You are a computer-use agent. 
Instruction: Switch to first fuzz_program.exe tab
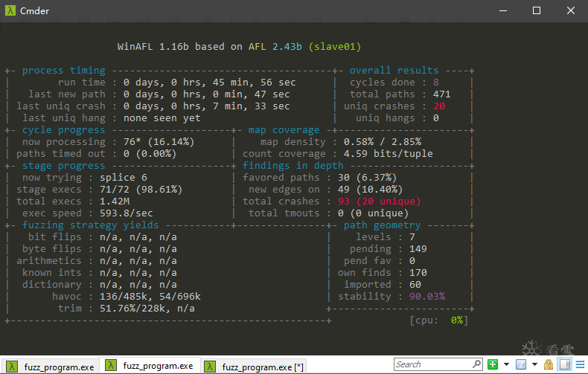[51, 367]
